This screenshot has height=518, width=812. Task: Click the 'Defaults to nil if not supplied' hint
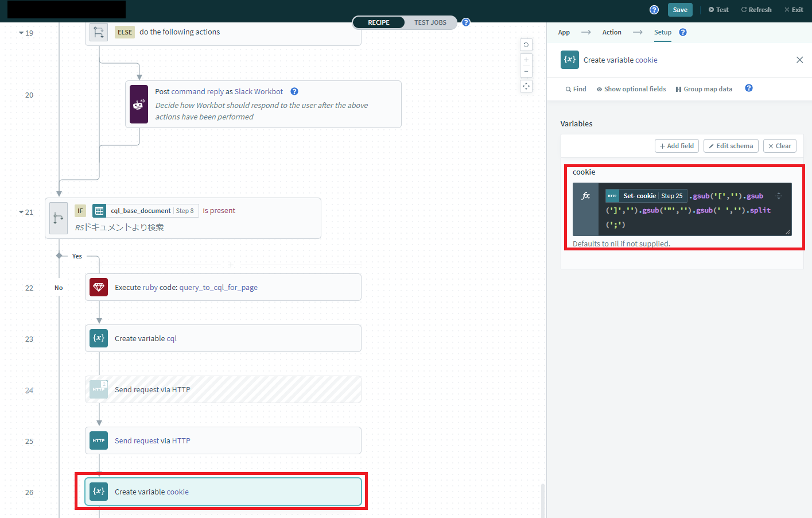pyautogui.click(x=621, y=243)
